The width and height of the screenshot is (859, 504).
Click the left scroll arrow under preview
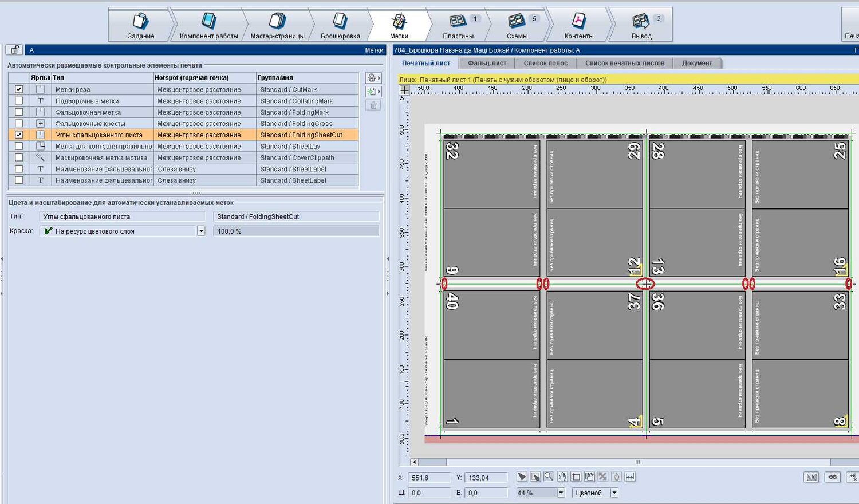[414, 462]
